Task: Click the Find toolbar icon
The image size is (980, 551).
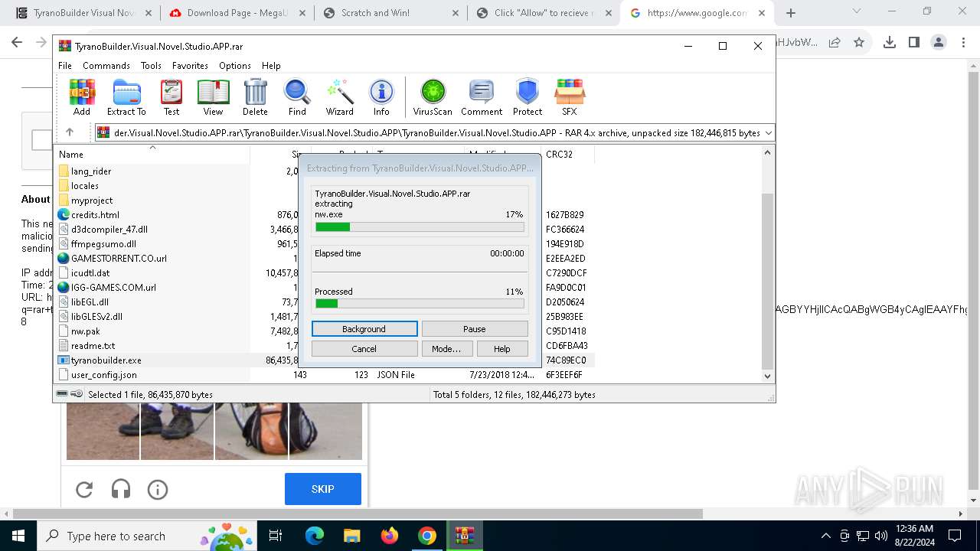Action: tap(297, 97)
